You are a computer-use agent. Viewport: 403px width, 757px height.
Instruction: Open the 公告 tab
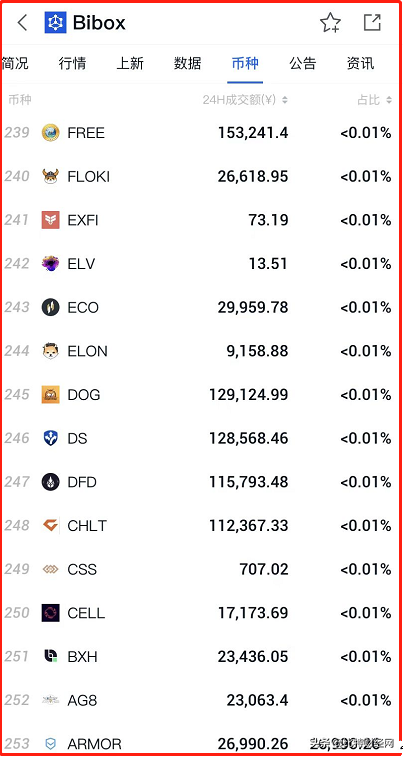pyautogui.click(x=303, y=63)
